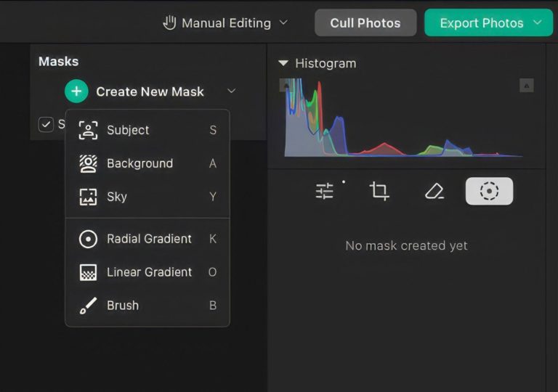Click the Manual Editing mode label

point(227,23)
